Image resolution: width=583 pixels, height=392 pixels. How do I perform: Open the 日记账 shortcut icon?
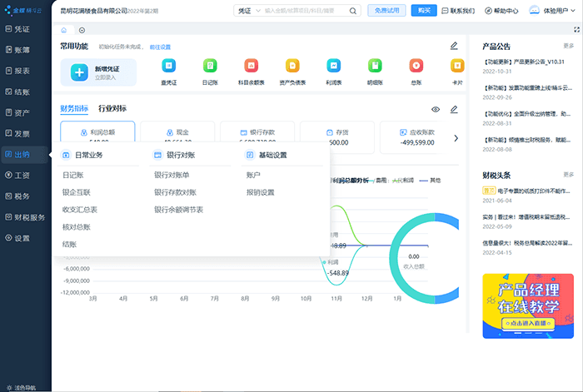click(210, 66)
